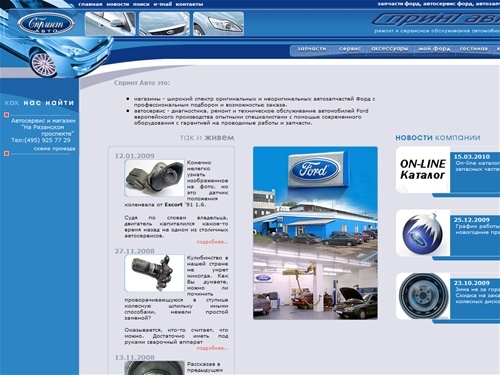Switch to the гостиная tab
The image size is (500, 375).
point(473,49)
